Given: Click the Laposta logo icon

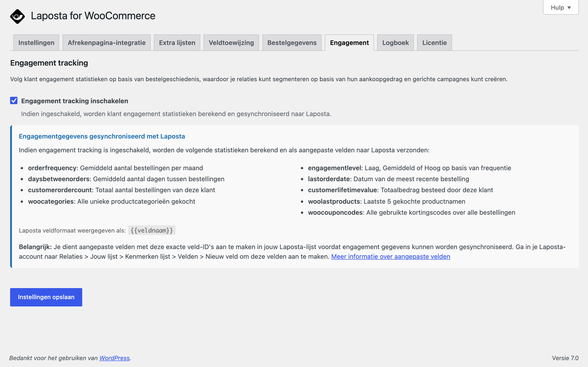Looking at the screenshot, I should coord(17,16).
